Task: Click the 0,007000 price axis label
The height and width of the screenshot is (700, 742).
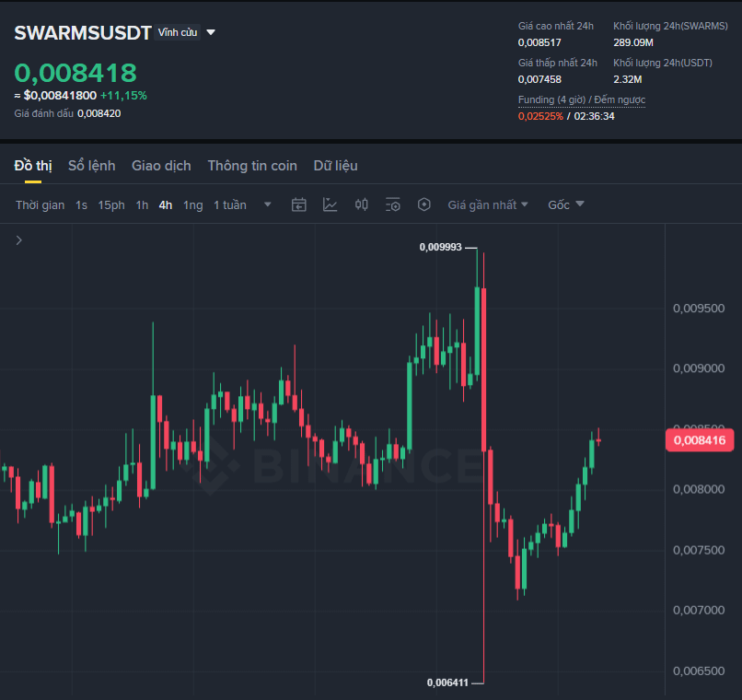Action: [x=699, y=610]
